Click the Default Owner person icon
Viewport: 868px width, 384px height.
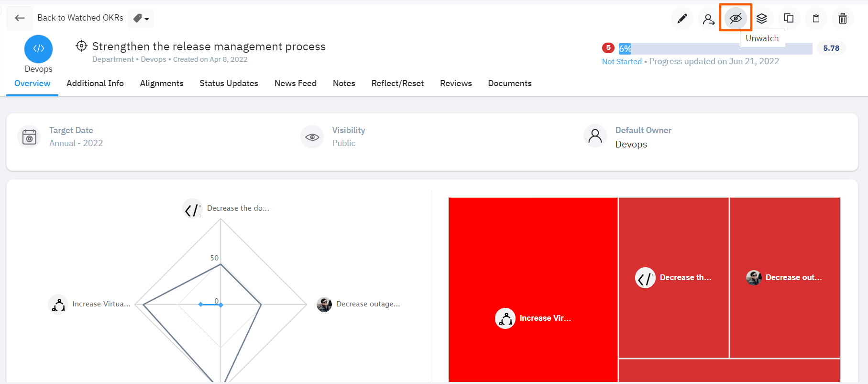click(x=595, y=137)
